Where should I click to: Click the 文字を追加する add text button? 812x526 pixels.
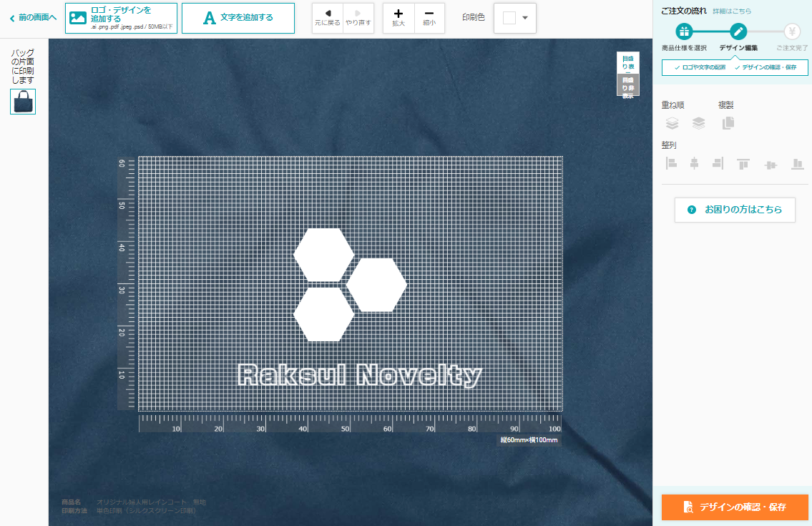coord(238,18)
